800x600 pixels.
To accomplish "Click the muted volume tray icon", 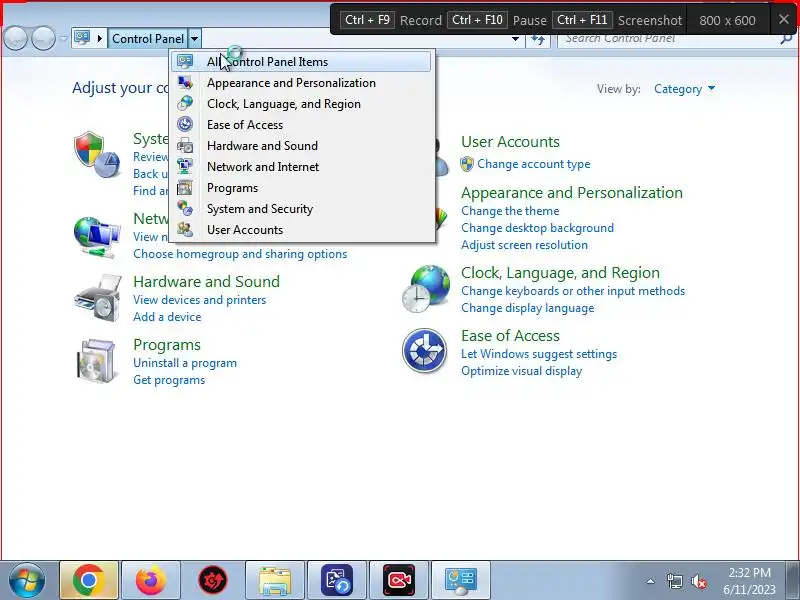I will 698,581.
